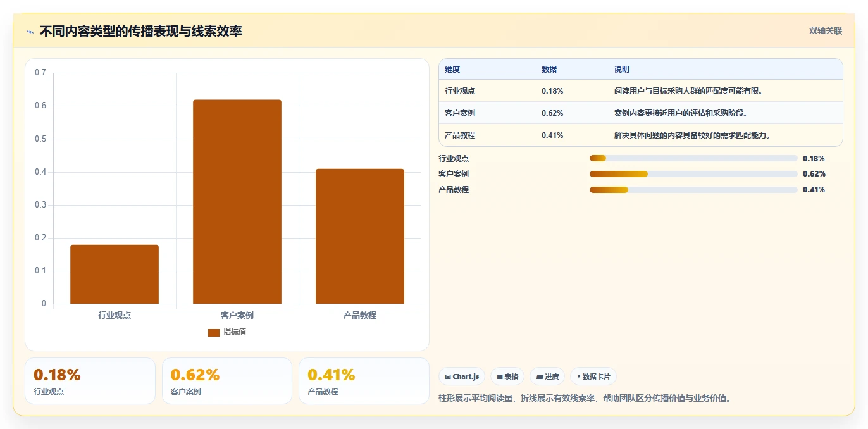Click the 0.7 y-axis tick label
Viewport: 868px width, 429px height.
(x=40, y=73)
